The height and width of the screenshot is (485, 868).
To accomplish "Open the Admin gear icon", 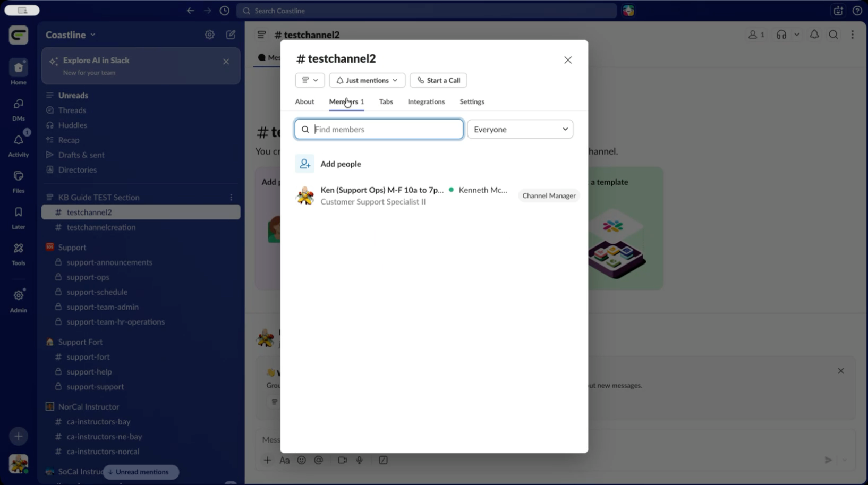I will (x=19, y=296).
